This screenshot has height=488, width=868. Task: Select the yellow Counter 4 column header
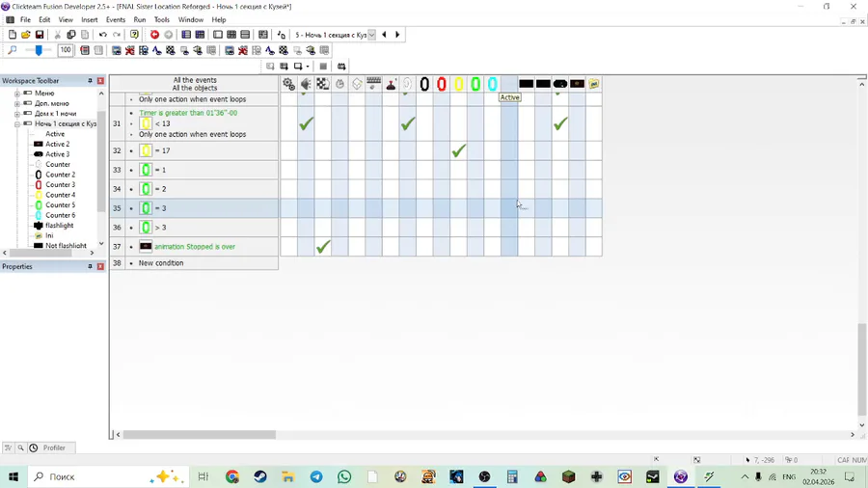[458, 84]
